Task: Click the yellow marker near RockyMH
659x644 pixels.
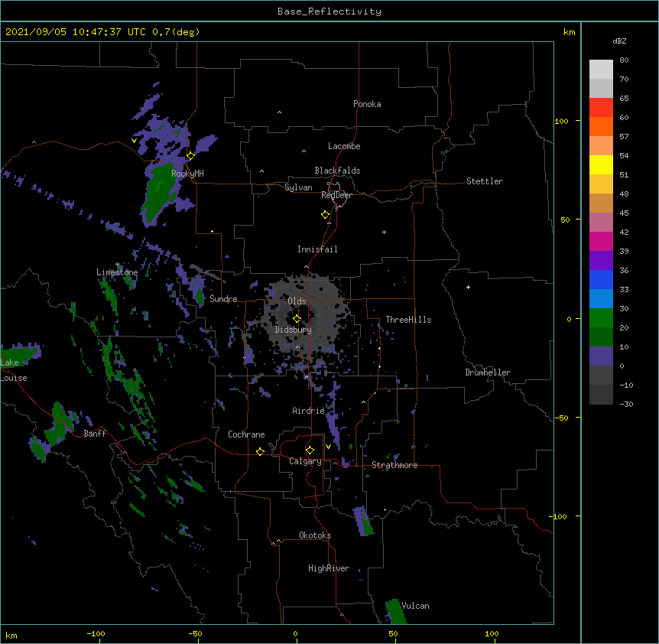Action: click(x=190, y=156)
